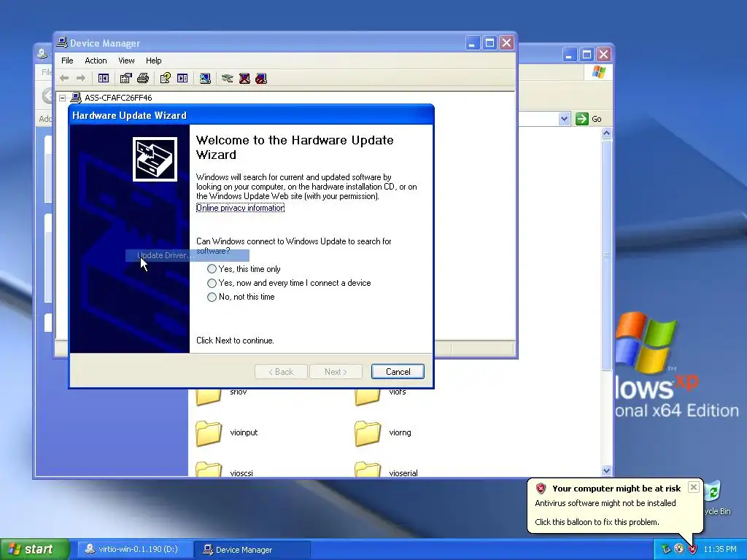Click the 11:35 PM taskbar clock

pyautogui.click(x=720, y=549)
